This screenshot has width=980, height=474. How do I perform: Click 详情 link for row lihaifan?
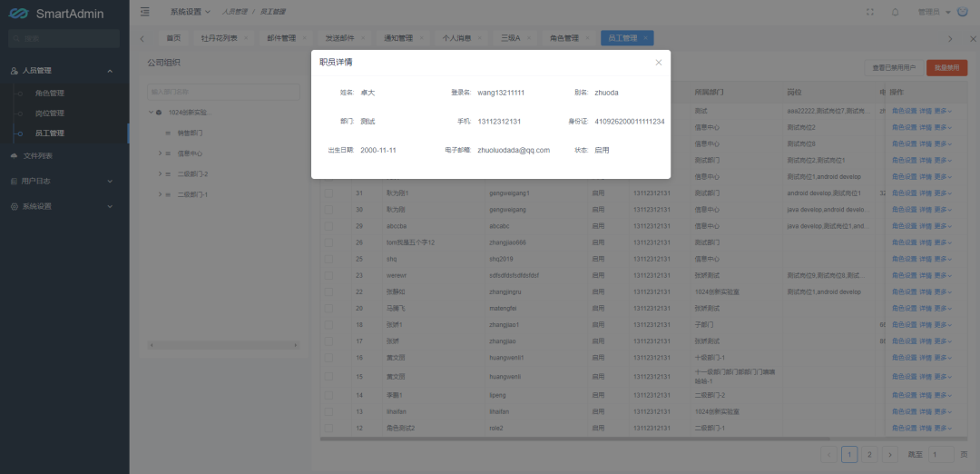click(x=925, y=411)
